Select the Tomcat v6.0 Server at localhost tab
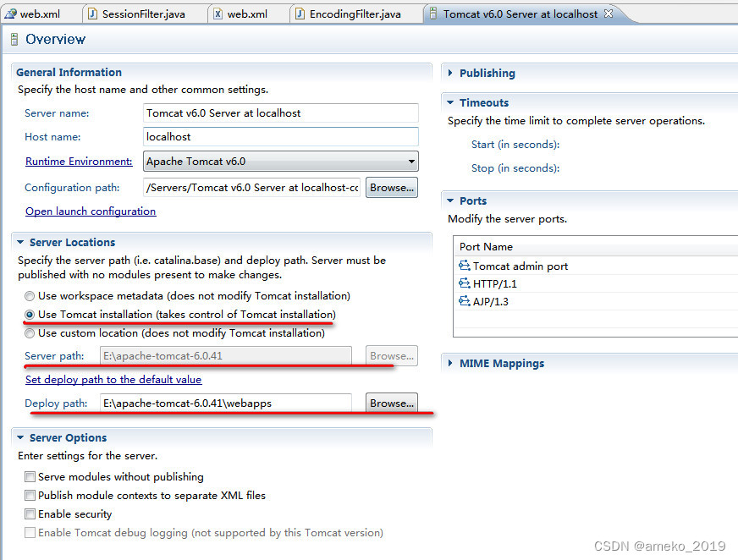This screenshot has width=738, height=560. 520,14
